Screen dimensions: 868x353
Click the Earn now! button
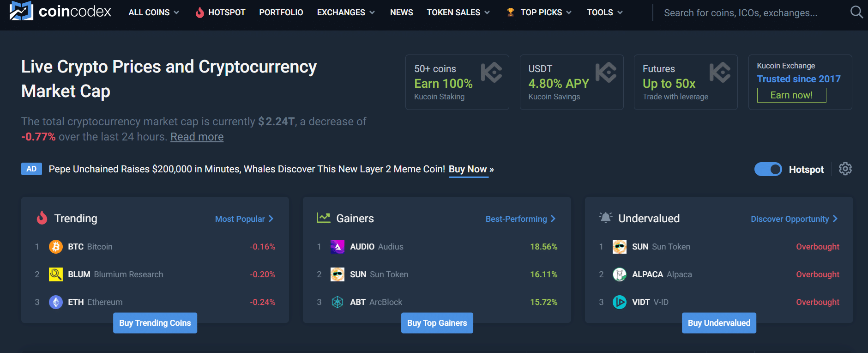pyautogui.click(x=791, y=95)
